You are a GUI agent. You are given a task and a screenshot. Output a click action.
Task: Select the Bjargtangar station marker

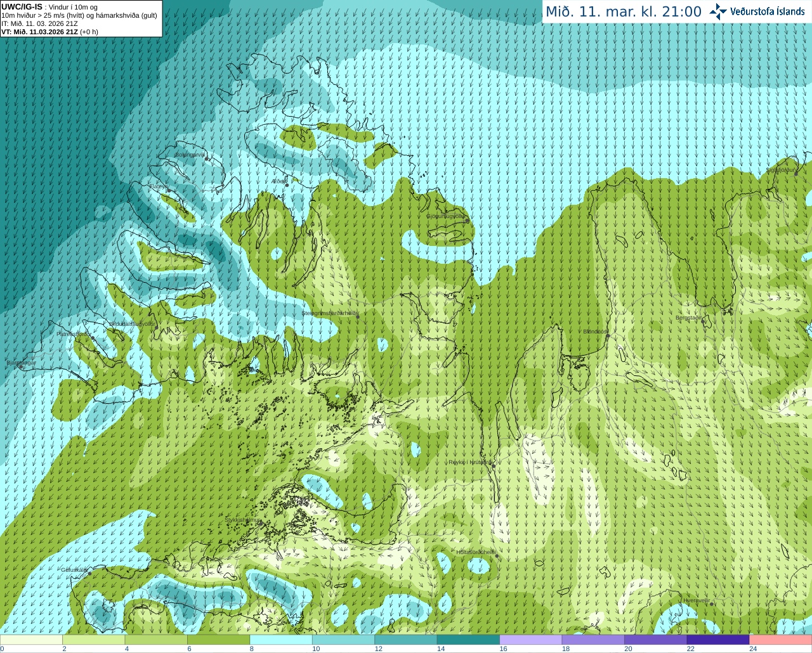(x=21, y=367)
